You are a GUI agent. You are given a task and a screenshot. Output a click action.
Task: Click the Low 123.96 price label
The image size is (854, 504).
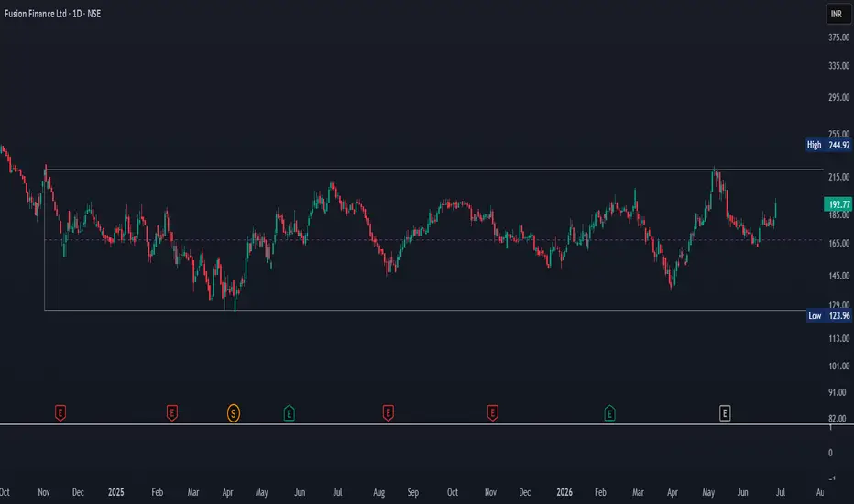829,315
